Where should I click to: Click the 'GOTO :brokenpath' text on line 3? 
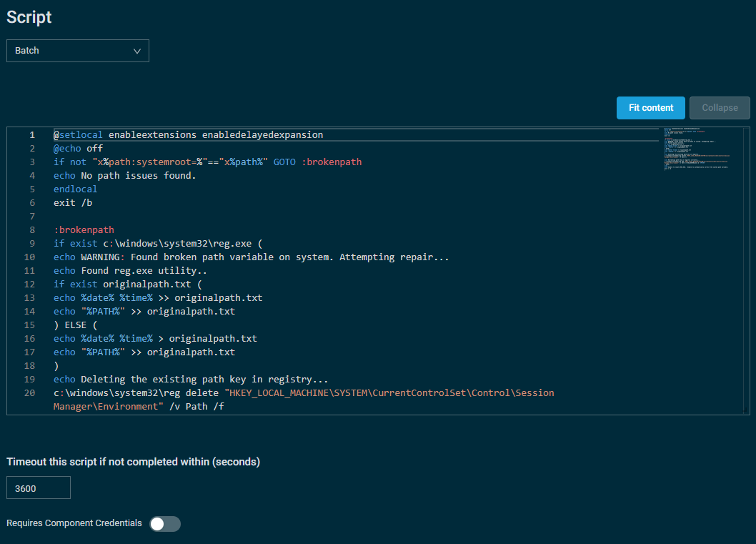(317, 162)
